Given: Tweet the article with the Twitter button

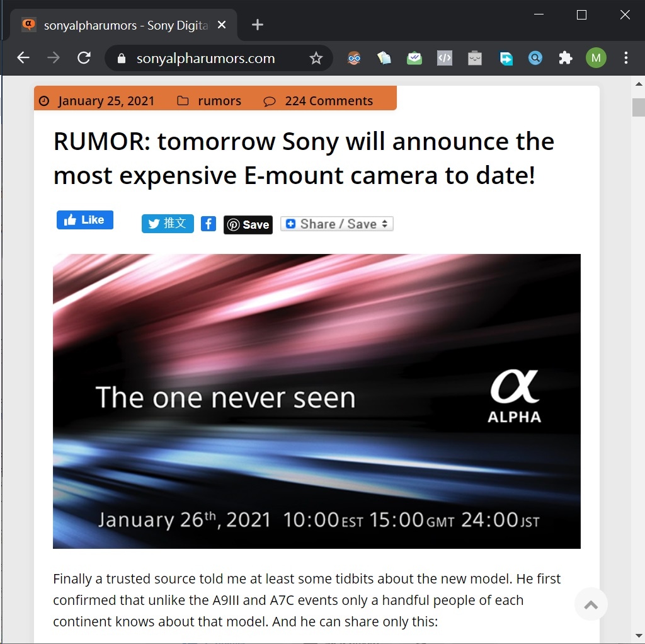Looking at the screenshot, I should pyautogui.click(x=168, y=224).
